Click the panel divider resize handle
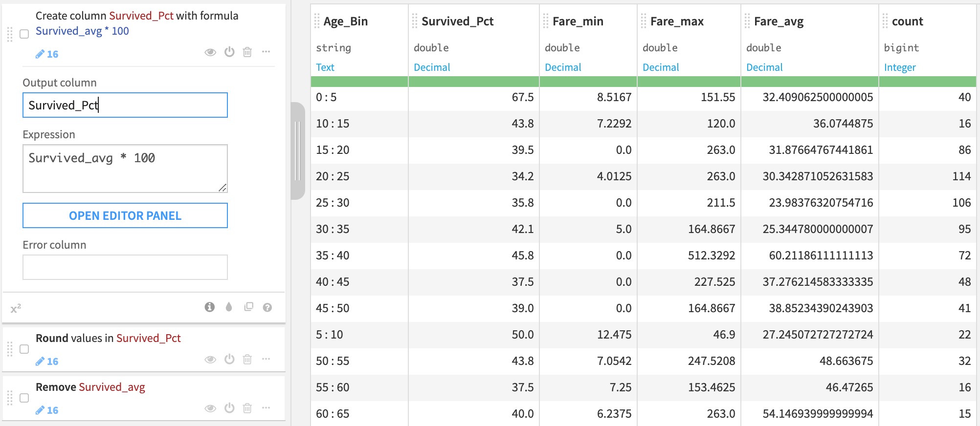 coord(297,151)
